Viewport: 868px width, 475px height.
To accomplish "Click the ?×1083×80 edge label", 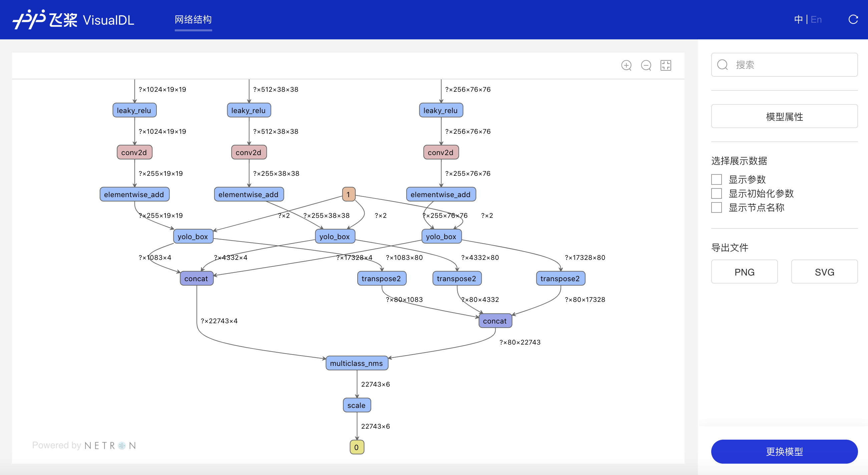I will point(404,258).
